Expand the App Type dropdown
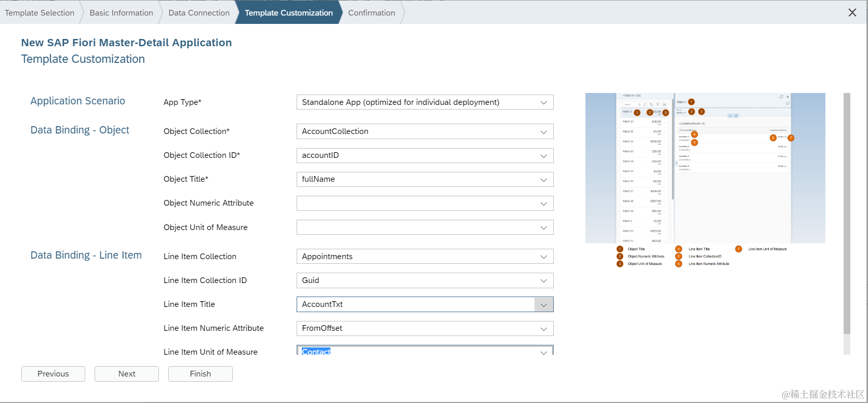The height and width of the screenshot is (403, 868). 543,102
